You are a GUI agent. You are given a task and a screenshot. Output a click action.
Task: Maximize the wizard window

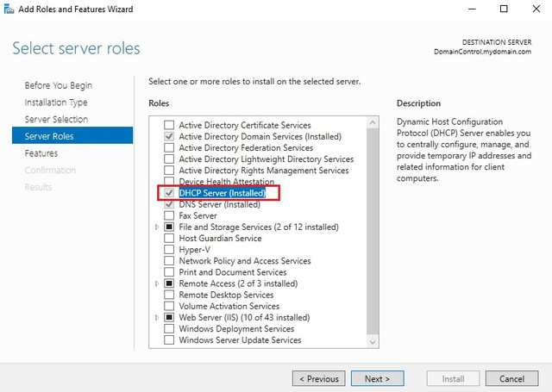pyautogui.click(x=504, y=9)
